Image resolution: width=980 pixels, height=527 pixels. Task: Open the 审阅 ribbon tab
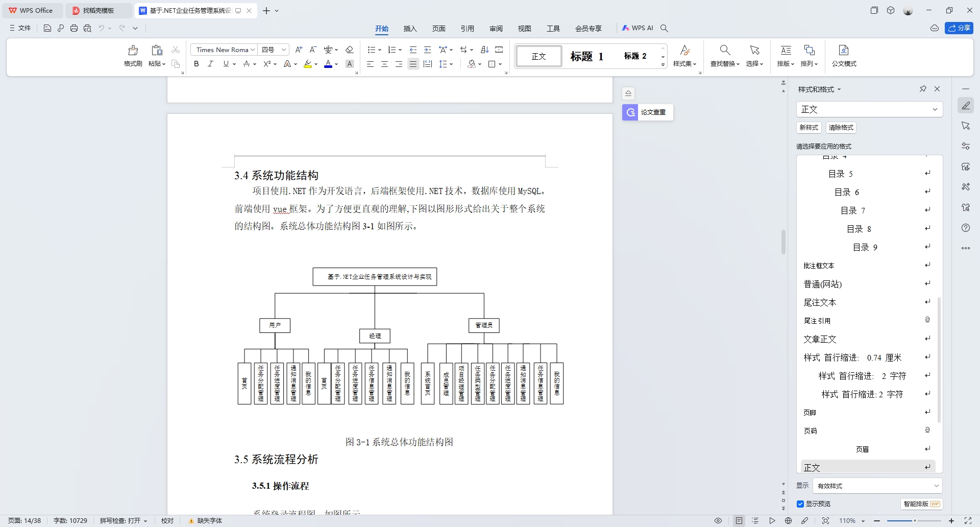pyautogui.click(x=496, y=29)
